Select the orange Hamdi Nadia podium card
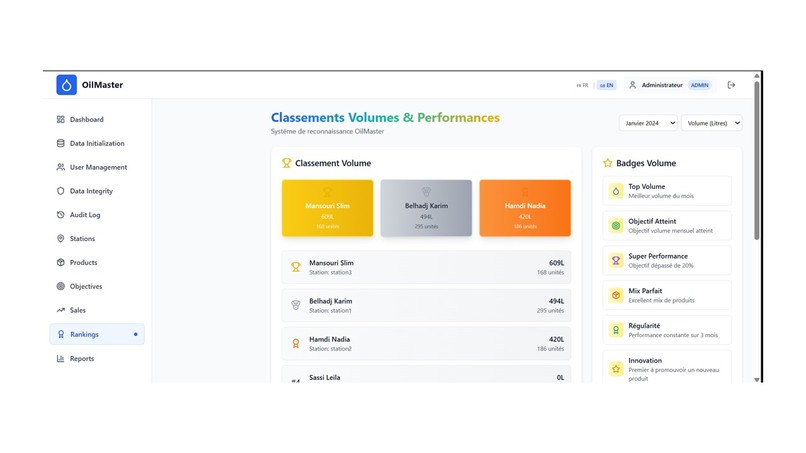 pyautogui.click(x=525, y=208)
